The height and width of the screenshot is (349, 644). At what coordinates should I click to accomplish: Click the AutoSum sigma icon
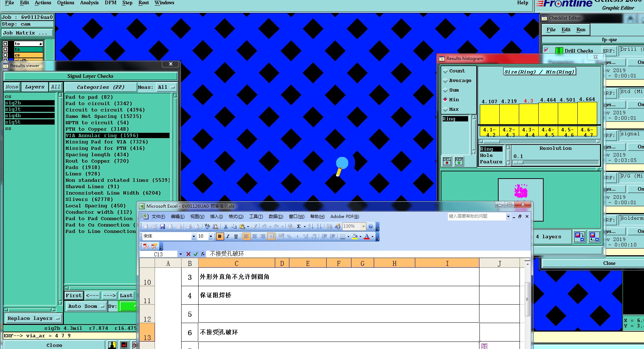[299, 227]
